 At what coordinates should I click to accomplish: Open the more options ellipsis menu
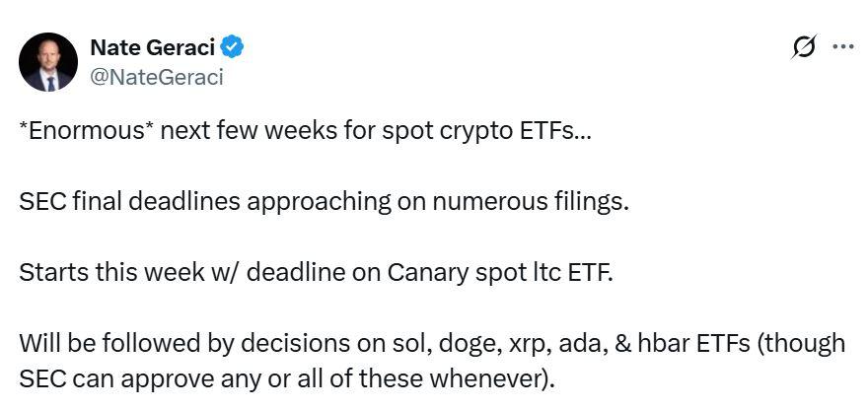click(x=841, y=46)
